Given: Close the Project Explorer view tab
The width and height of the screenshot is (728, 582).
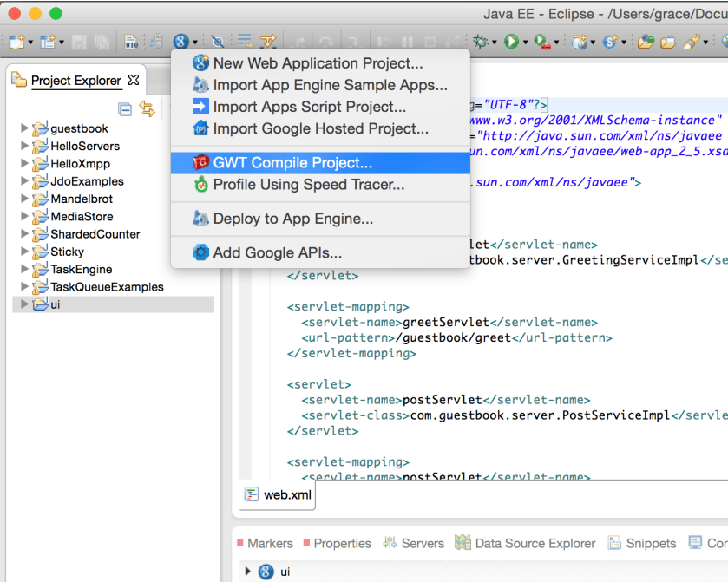Looking at the screenshot, I should [x=134, y=80].
